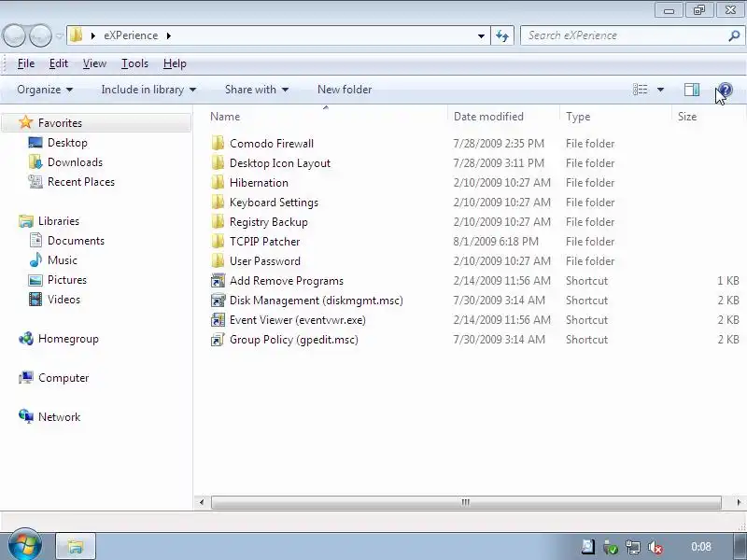
Task: Sort by the Name column header
Action: (x=326, y=117)
